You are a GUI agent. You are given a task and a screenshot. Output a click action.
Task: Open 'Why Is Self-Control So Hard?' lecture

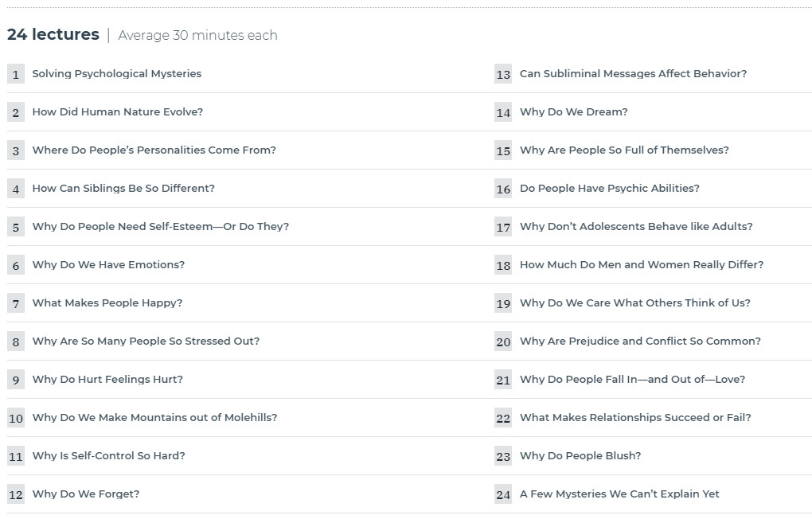[x=108, y=456]
